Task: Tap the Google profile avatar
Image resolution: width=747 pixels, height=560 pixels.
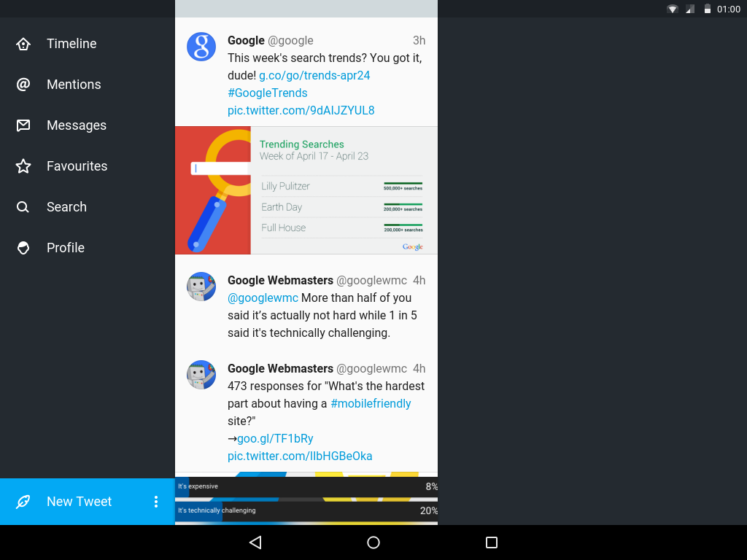Action: pyautogui.click(x=201, y=47)
